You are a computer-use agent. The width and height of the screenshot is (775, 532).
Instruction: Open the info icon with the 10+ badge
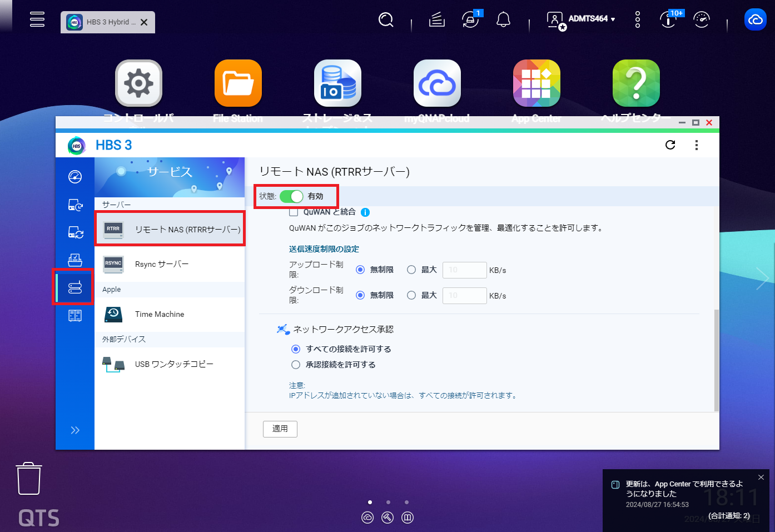pos(669,19)
